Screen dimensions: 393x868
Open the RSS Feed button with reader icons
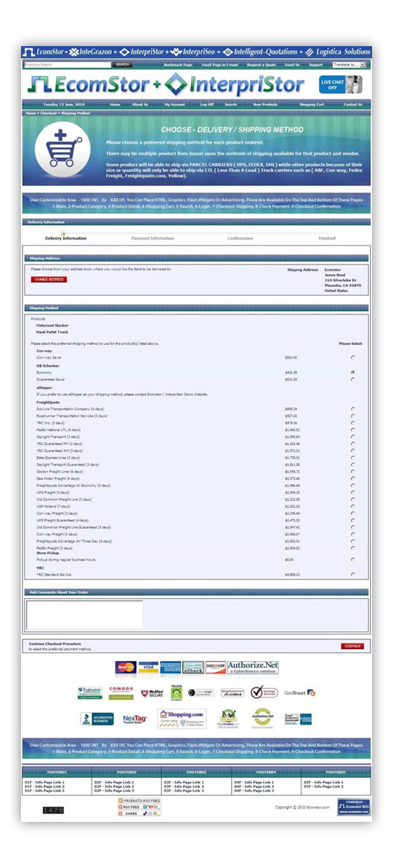coord(140,806)
